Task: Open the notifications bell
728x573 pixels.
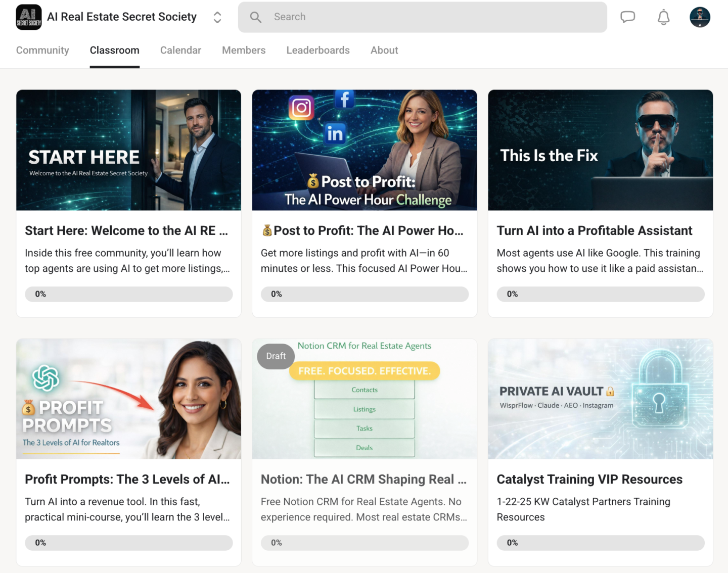Action: pos(663,17)
